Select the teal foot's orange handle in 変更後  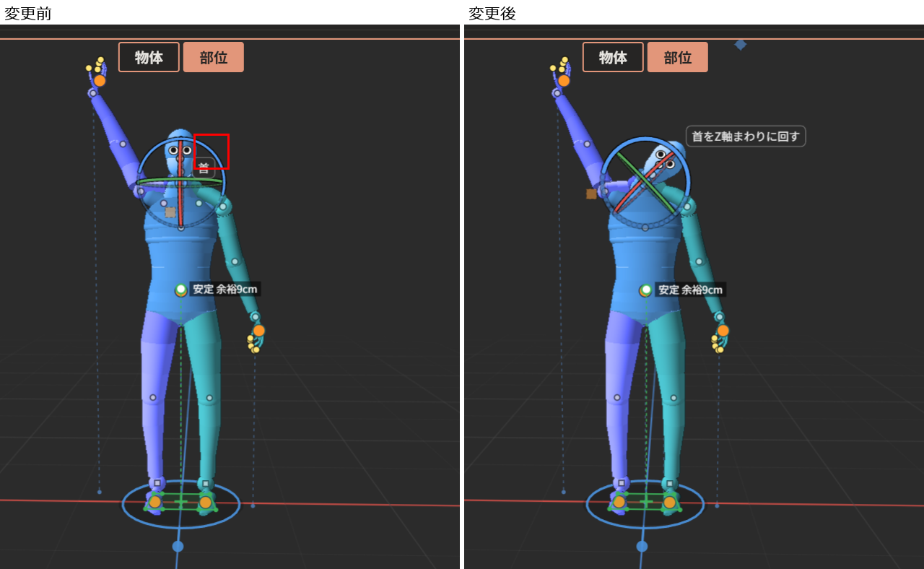pyautogui.click(x=670, y=502)
